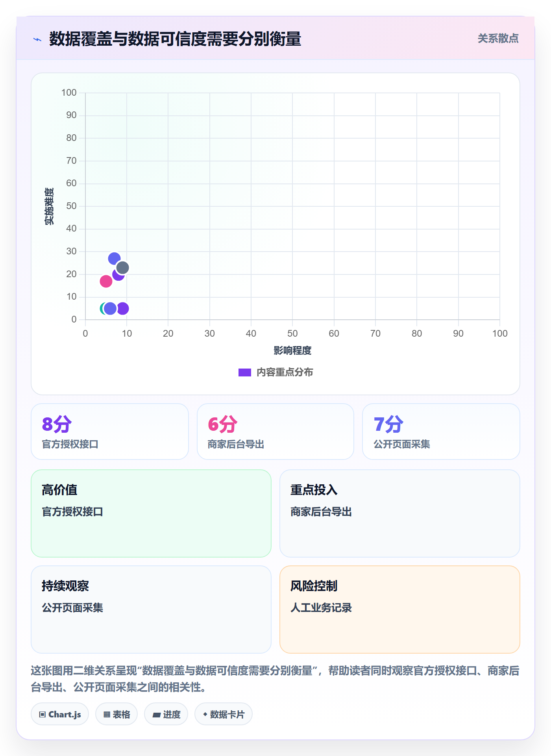
Task: Click the title 数据覆盖与数据可信度需要分别衡量
Action: tap(175, 39)
